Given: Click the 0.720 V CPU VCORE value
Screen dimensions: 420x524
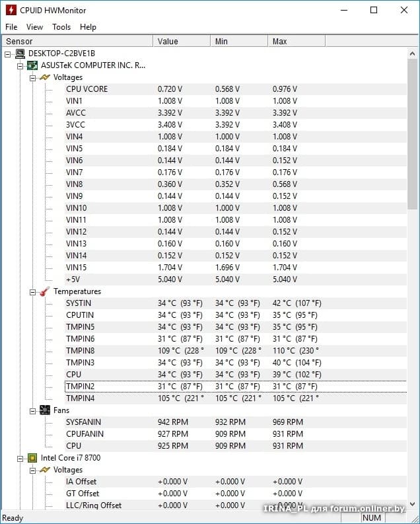Looking at the screenshot, I should click(170, 89).
